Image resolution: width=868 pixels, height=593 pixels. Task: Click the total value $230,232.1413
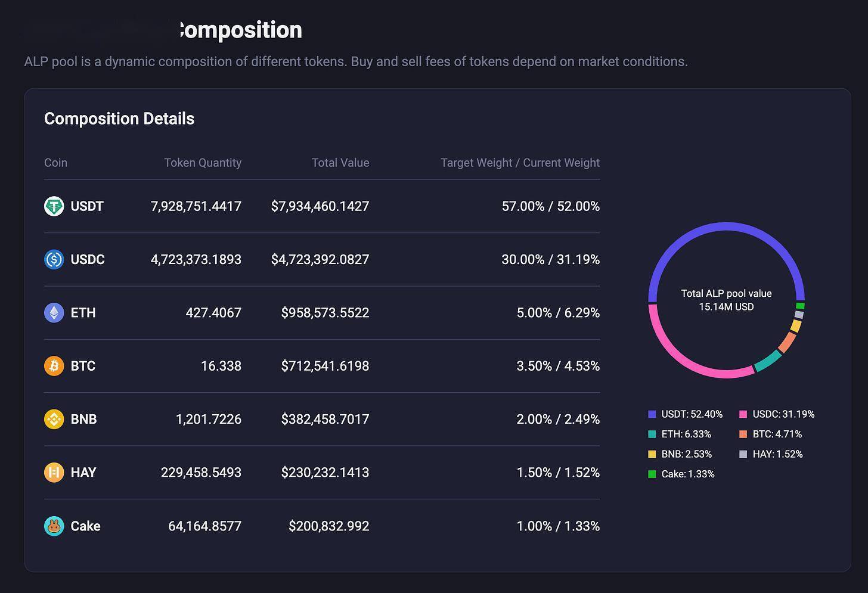(325, 472)
